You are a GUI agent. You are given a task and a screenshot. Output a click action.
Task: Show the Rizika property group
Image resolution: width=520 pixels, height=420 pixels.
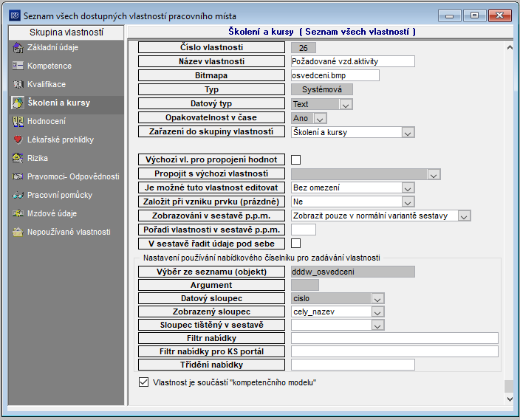(38, 159)
